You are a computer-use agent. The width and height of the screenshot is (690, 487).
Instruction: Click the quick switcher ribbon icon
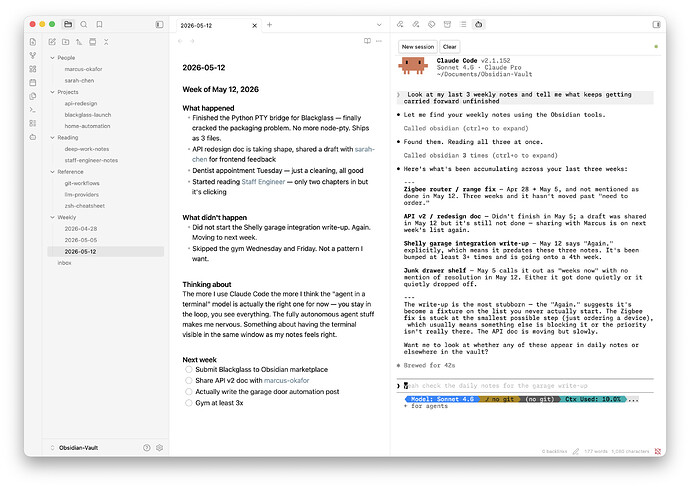(33, 42)
